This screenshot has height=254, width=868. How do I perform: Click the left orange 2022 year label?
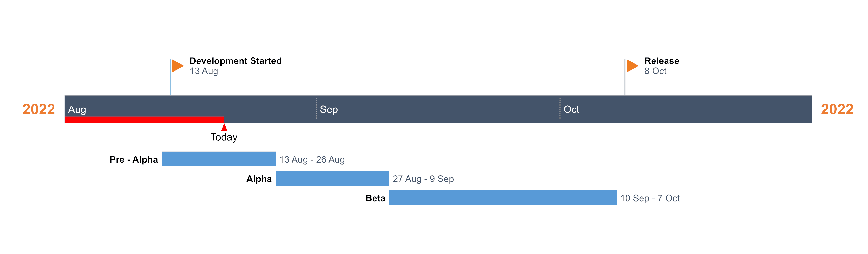click(x=39, y=109)
